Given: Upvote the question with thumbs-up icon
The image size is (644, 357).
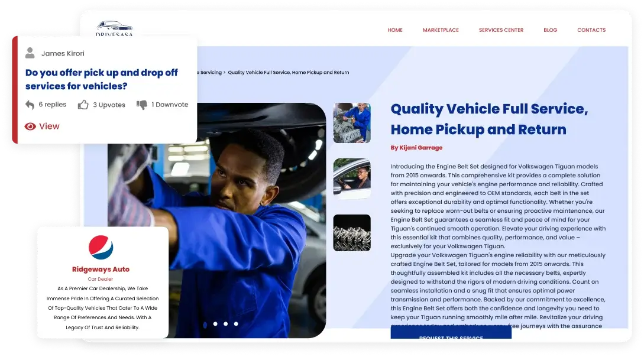Looking at the screenshot, I should coord(83,105).
